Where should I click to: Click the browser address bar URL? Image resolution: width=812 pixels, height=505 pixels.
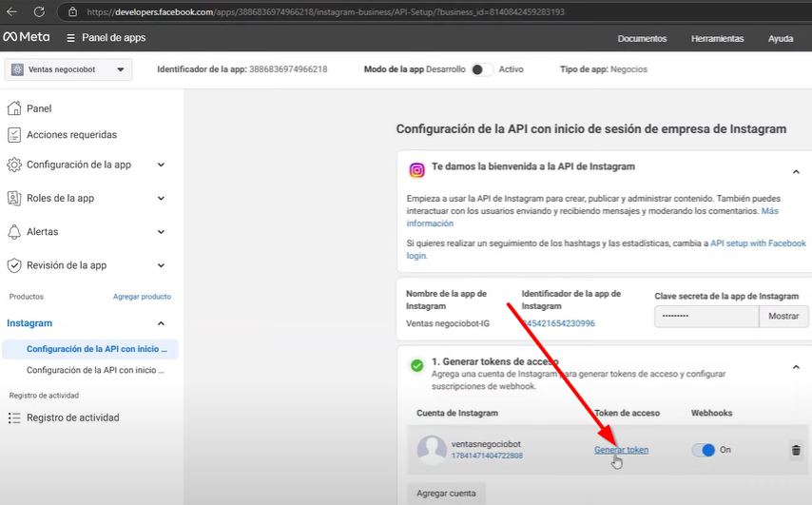(325, 11)
